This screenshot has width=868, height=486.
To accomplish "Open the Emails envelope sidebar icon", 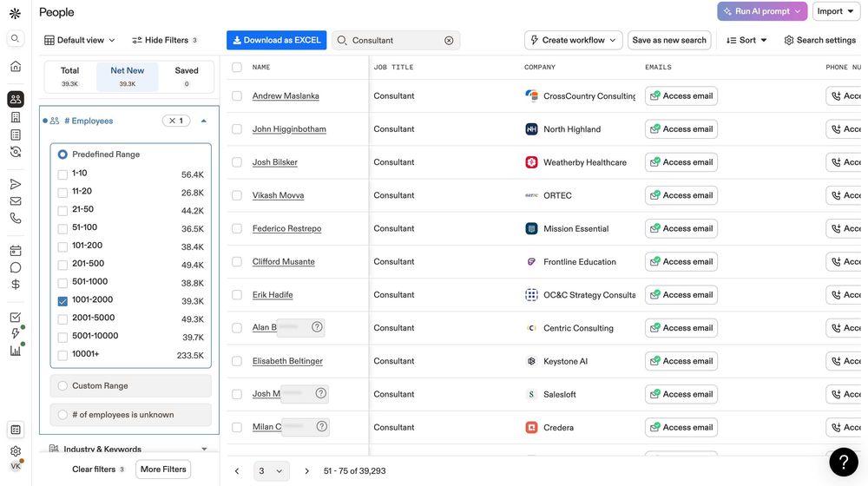I will coord(16,201).
